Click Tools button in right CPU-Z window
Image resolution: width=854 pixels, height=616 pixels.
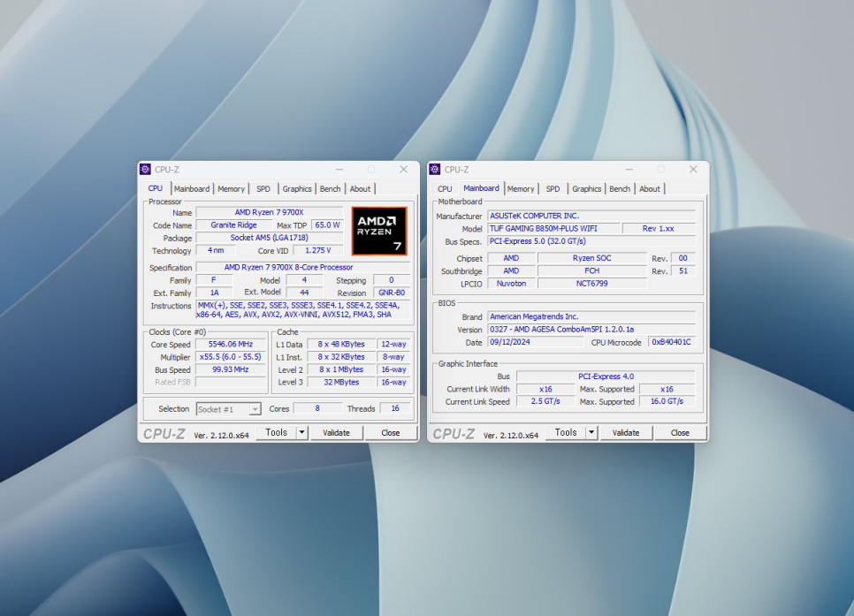[566, 432]
